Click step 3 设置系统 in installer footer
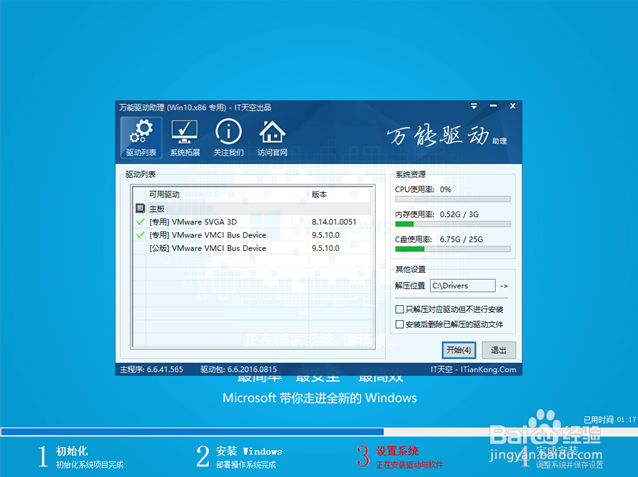This screenshot has width=638, height=477. [400, 457]
